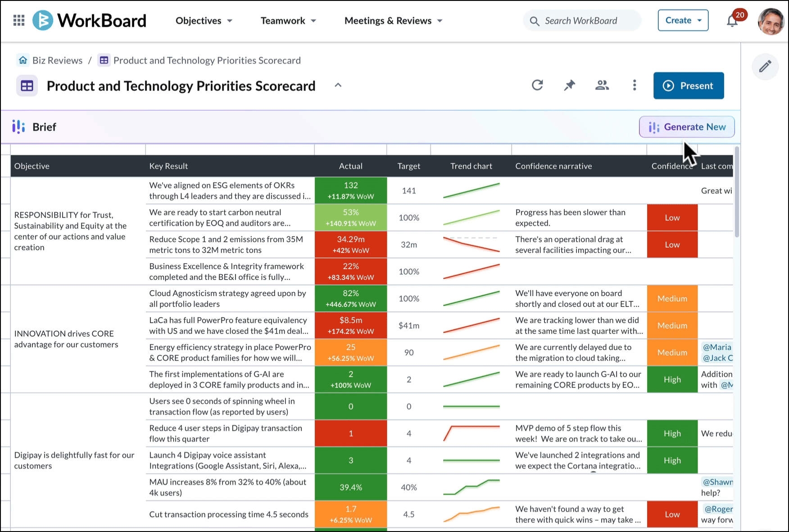This screenshot has width=789, height=532.
Task: Open the user profile avatar
Action: 771,21
